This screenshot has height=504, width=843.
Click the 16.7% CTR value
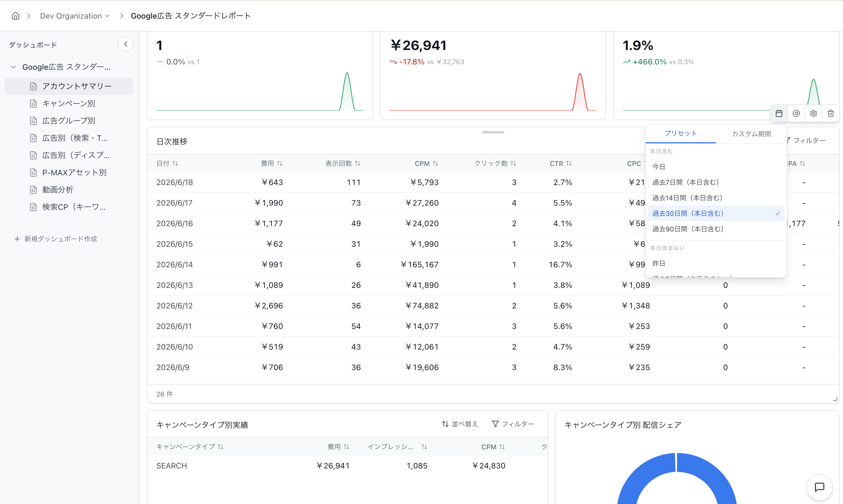click(x=560, y=265)
